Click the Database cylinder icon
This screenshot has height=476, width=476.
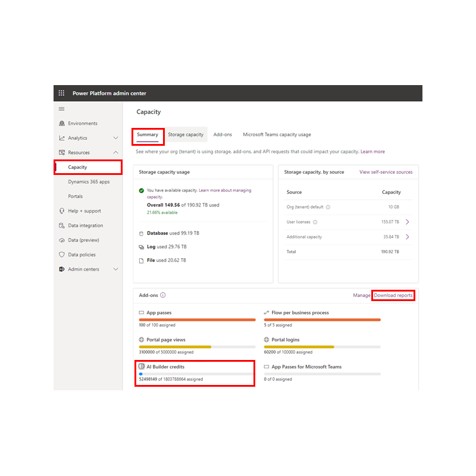click(x=141, y=233)
